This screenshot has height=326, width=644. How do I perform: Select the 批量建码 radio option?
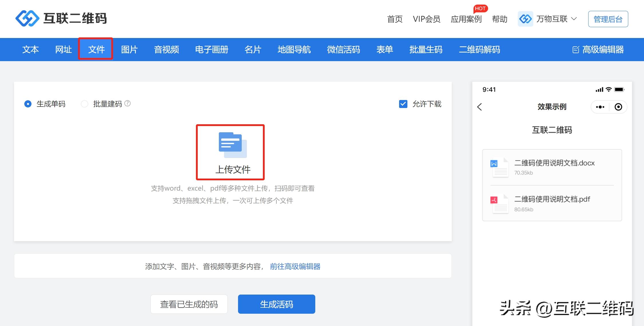(84, 104)
